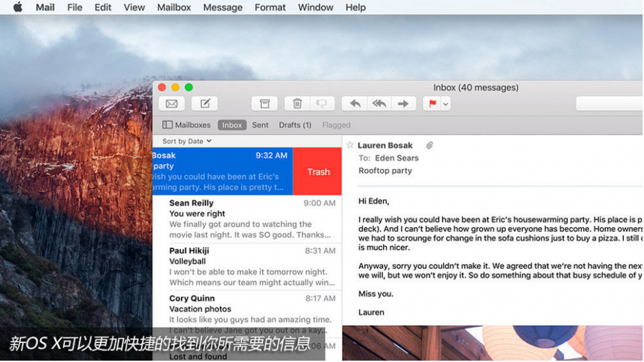Viewport: 644px width, 362px height.
Task: Click the red Trash swipe button
Action: (317, 172)
